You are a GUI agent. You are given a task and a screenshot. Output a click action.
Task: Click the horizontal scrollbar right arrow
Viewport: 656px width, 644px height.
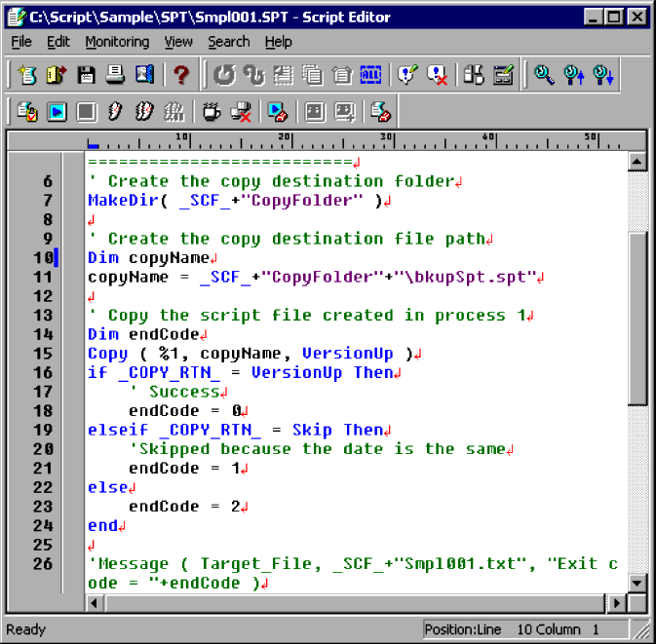(616, 603)
